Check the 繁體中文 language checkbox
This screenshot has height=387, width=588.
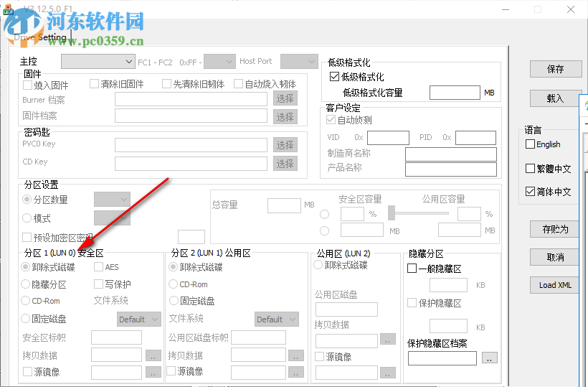530,169
